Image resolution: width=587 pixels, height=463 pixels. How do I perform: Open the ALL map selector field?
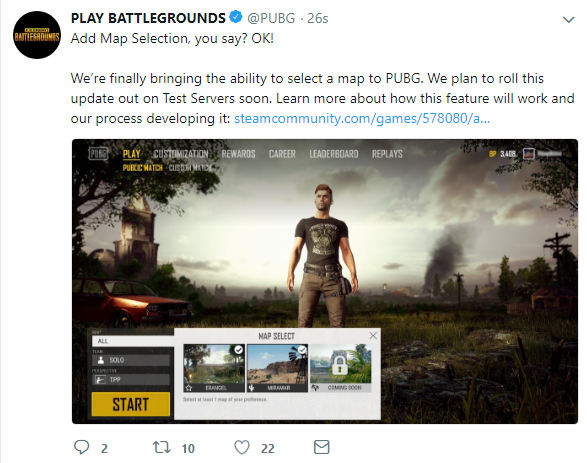tap(133, 341)
